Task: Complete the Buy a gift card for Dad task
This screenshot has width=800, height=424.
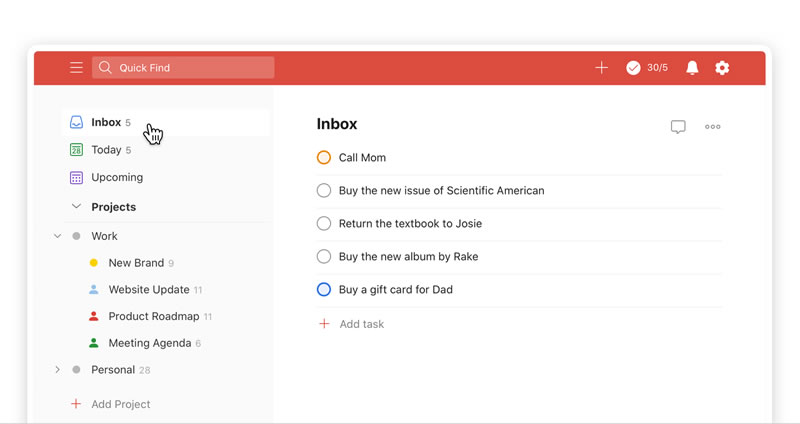Action: click(x=323, y=290)
